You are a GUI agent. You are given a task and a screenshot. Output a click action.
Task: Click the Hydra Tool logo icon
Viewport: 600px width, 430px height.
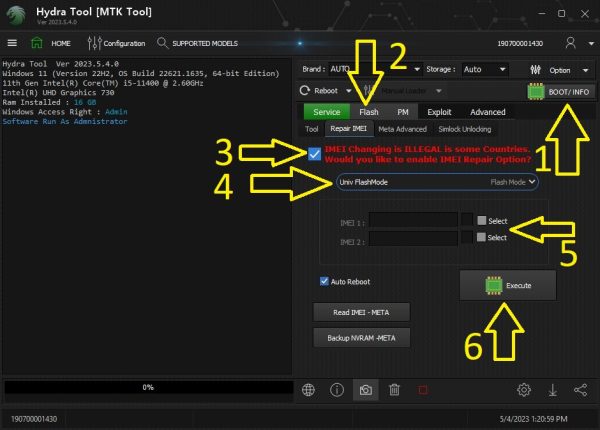coord(16,15)
